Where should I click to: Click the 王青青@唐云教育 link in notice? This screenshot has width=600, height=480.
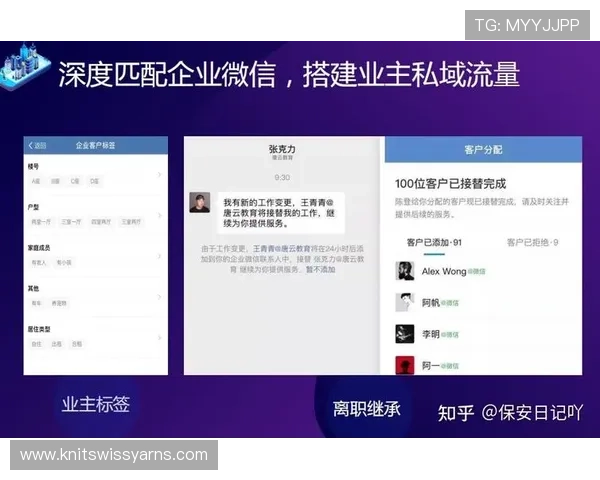point(282,249)
